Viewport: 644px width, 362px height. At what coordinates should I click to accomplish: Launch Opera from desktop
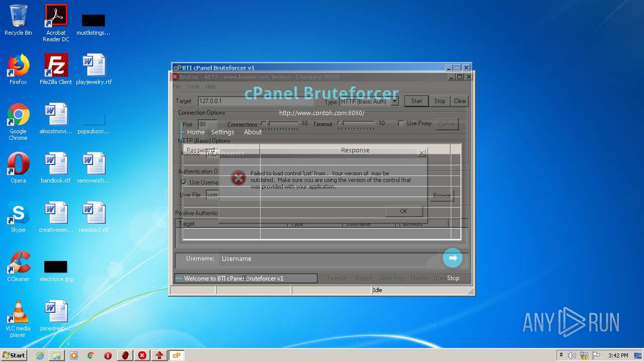(x=18, y=168)
